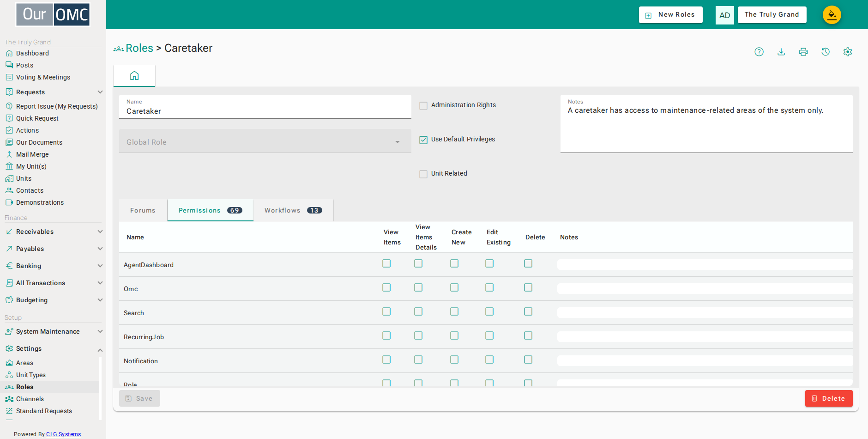
Task: Click the red Delete button
Action: [x=829, y=398]
